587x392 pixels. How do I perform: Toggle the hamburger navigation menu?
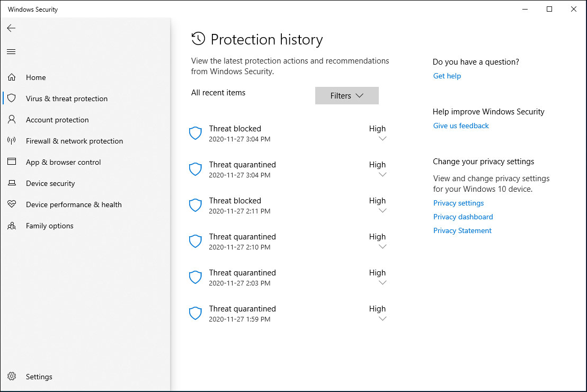click(11, 51)
